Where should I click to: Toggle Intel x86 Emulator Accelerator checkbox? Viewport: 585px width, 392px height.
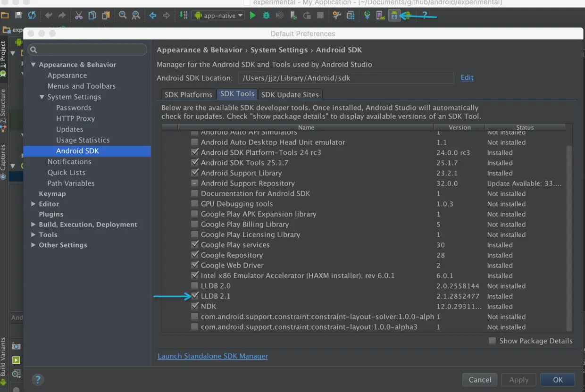(x=194, y=275)
